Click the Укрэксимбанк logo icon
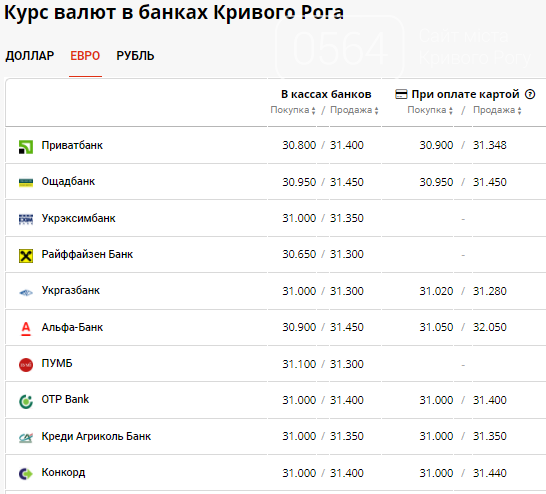 26,219
